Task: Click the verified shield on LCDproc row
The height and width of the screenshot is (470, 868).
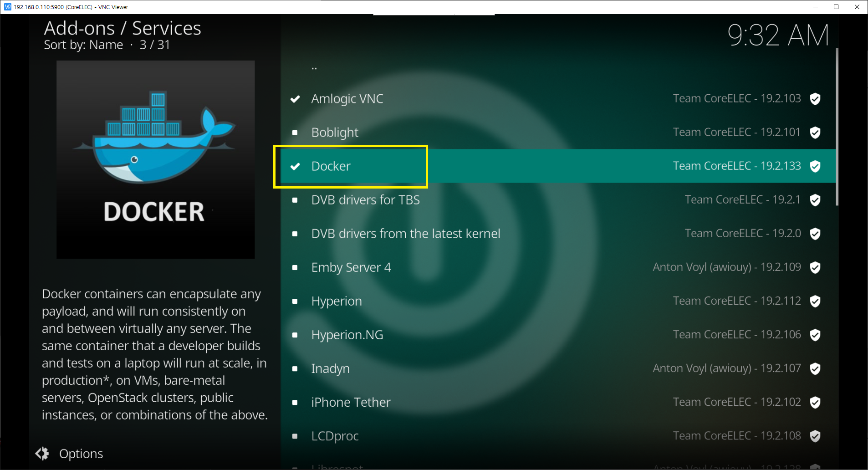Action: (x=815, y=436)
